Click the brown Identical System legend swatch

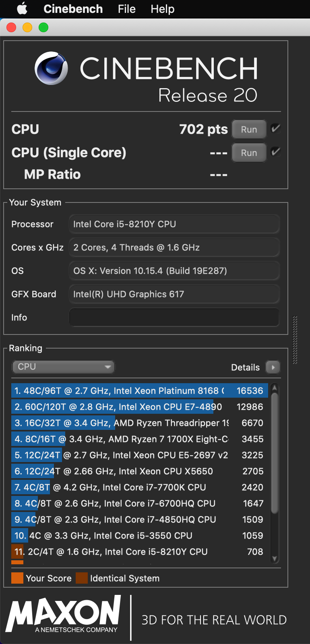click(82, 578)
